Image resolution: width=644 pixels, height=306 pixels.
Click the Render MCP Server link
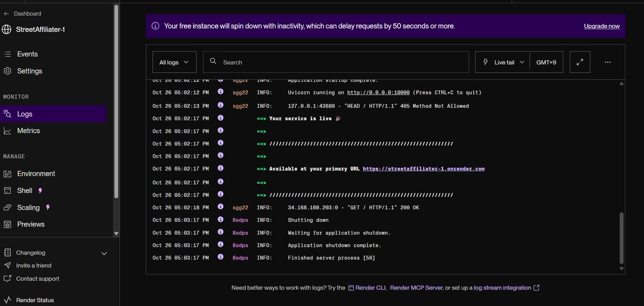[416, 288]
